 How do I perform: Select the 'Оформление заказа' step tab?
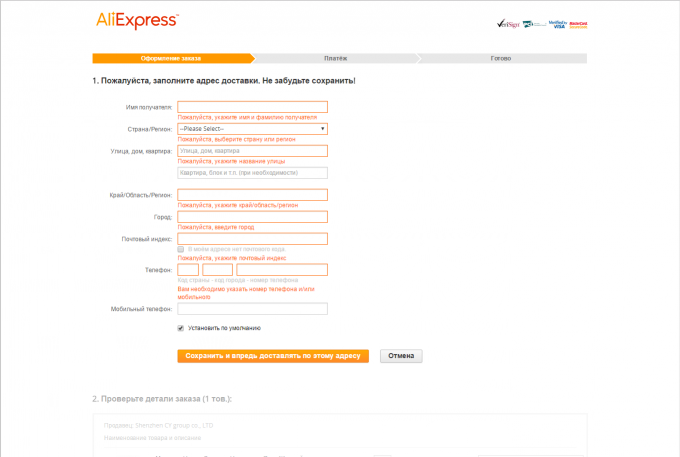click(170, 58)
